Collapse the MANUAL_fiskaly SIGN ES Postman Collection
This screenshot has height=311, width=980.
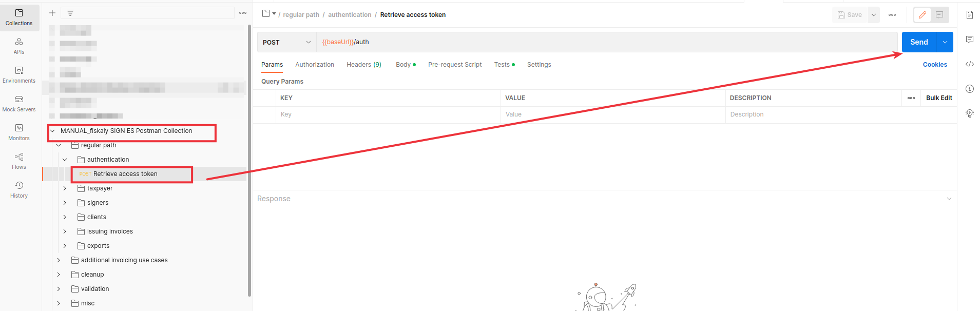click(52, 131)
